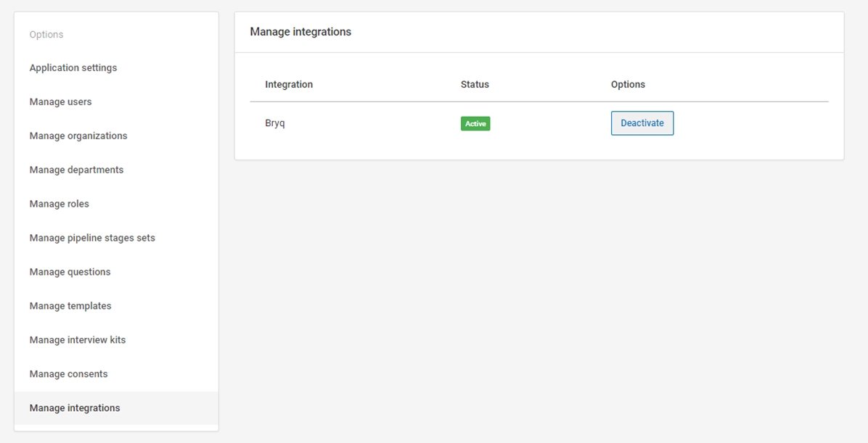Click the Bryq integration name
This screenshot has width=868, height=443.
pyautogui.click(x=275, y=123)
